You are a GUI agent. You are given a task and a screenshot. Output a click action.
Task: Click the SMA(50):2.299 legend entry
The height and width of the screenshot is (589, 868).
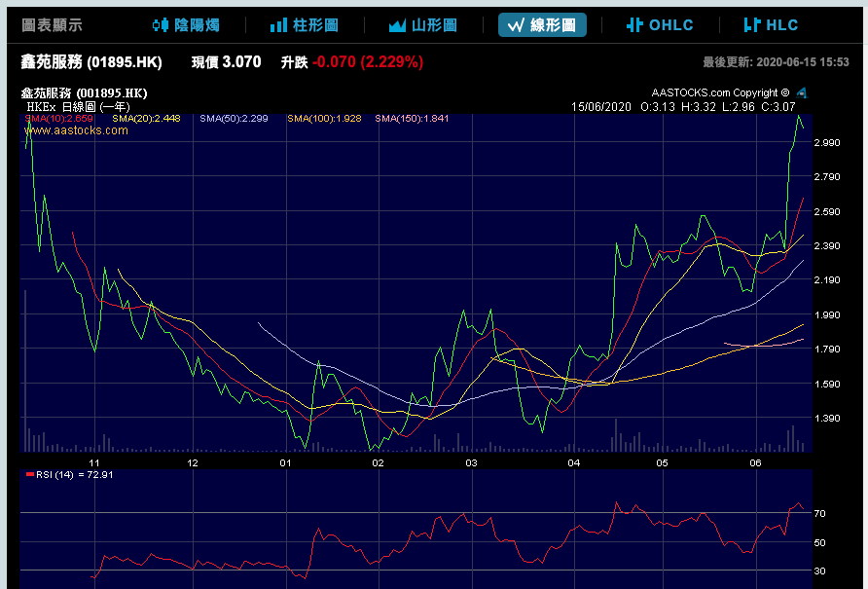(234, 119)
